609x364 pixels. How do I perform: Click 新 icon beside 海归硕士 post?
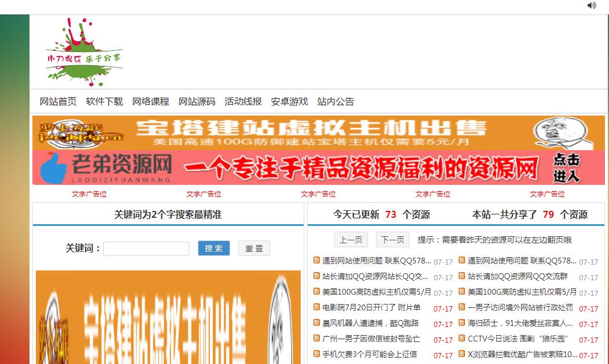click(x=462, y=322)
